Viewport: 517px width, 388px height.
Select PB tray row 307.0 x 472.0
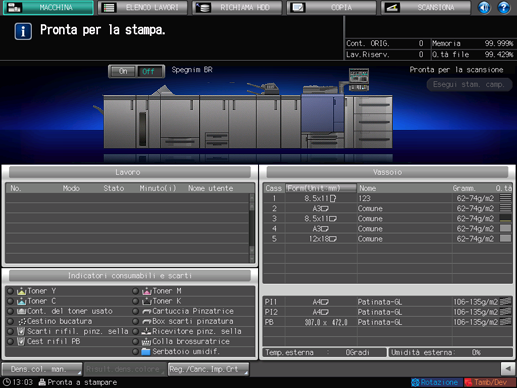387,322
